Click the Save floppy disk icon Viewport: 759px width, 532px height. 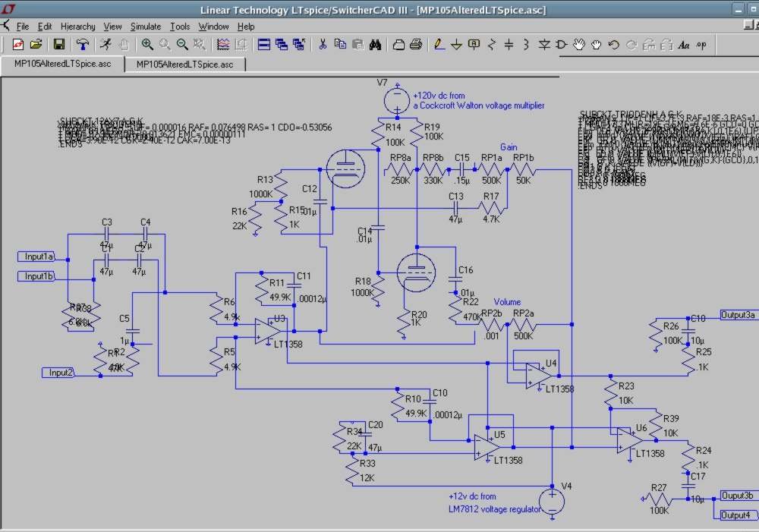pos(59,45)
